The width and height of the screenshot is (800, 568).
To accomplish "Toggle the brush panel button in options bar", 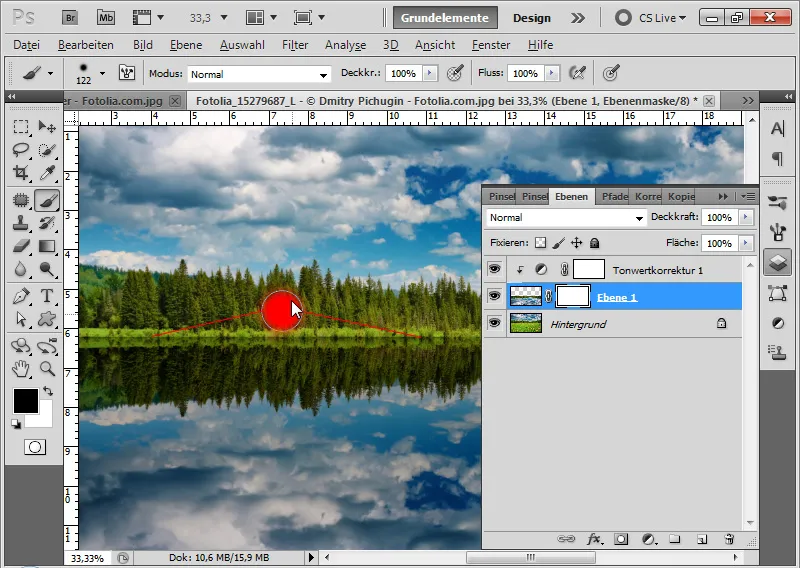I will pos(127,73).
